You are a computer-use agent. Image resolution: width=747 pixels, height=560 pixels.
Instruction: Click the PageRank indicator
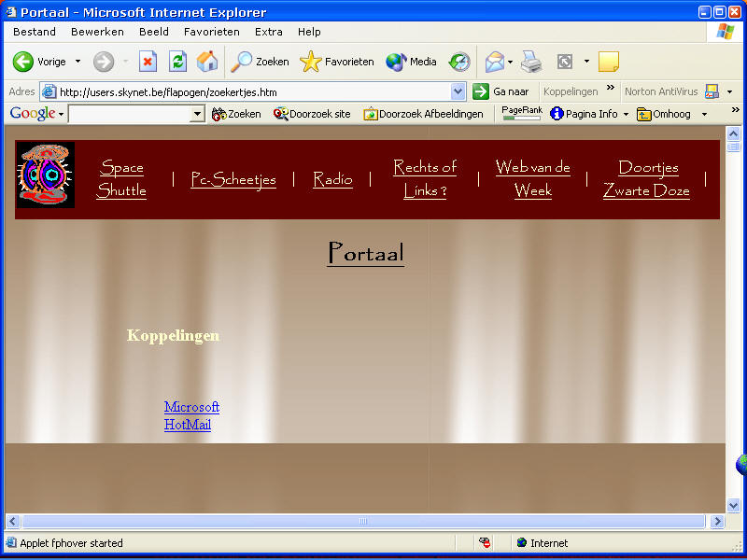click(x=522, y=113)
